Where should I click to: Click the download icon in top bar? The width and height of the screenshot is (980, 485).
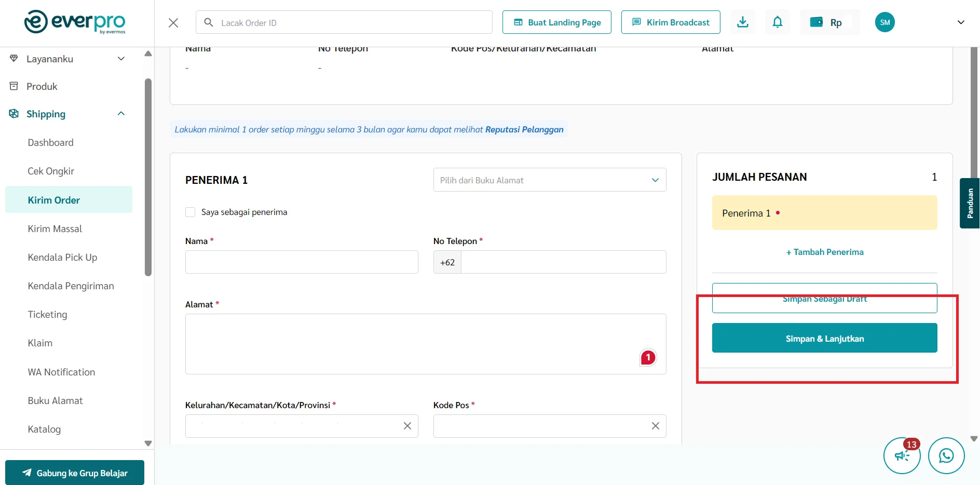[743, 22]
